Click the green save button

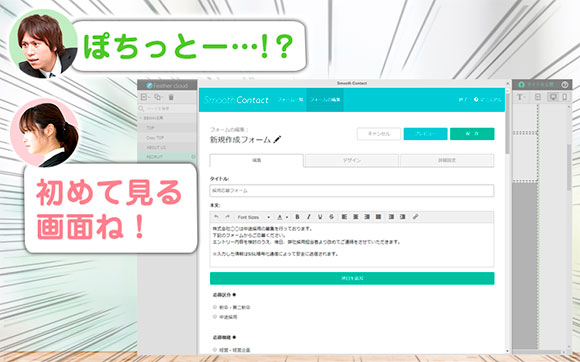(472, 134)
